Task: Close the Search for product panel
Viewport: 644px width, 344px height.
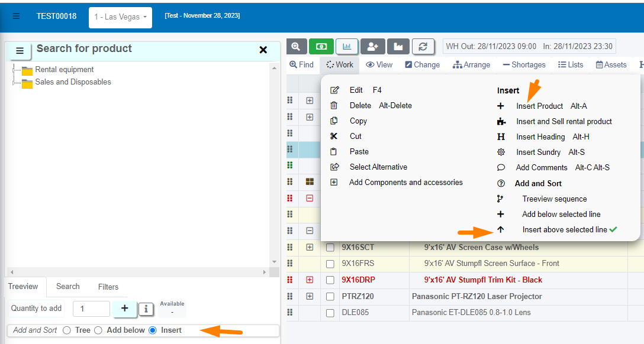Action: (263, 50)
